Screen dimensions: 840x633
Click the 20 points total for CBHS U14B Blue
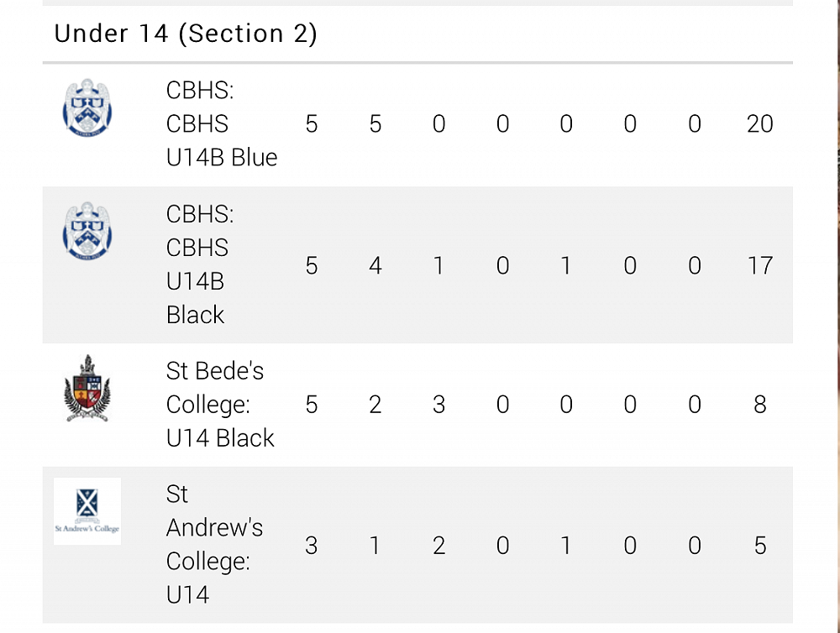[759, 124]
